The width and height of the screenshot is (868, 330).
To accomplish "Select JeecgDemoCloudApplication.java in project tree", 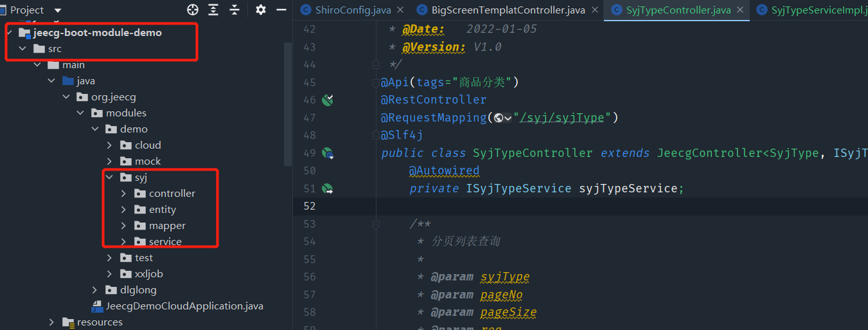I will coord(184,306).
